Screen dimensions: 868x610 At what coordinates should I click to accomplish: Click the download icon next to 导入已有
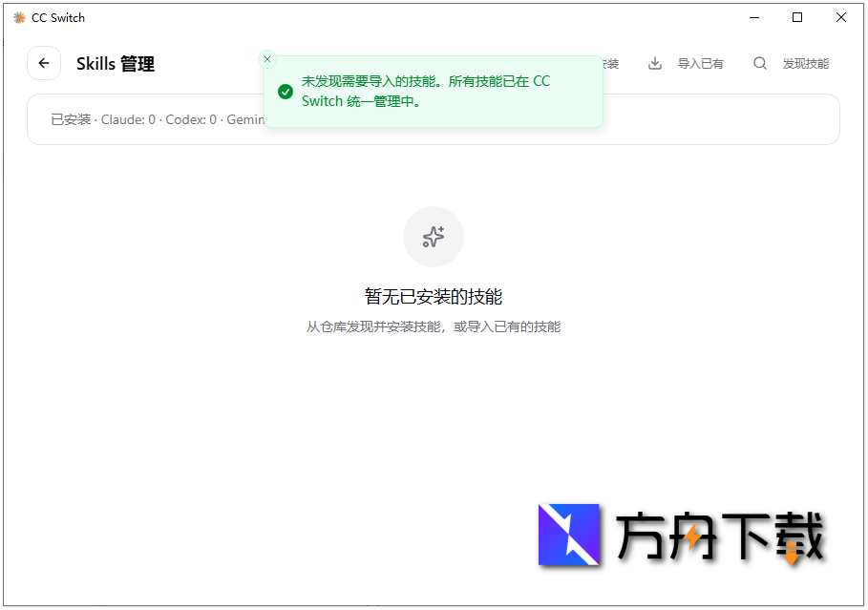tap(654, 63)
